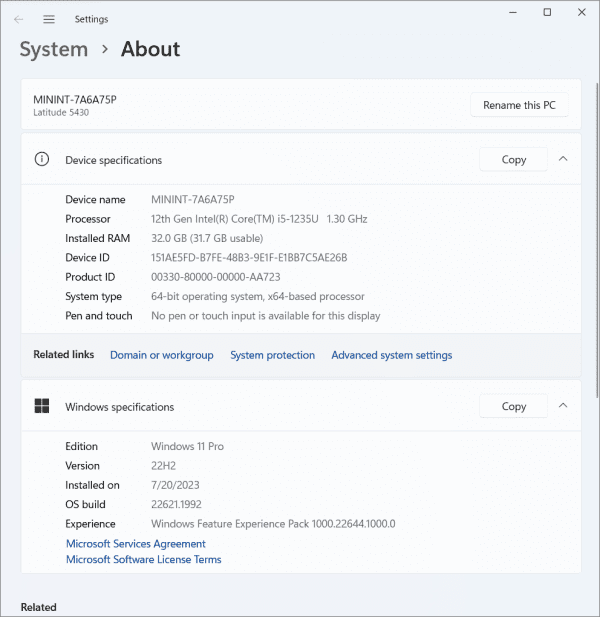Screen dimensions: 600x617
Task: Open Microsoft Services Agreement link
Action: [x=136, y=544]
